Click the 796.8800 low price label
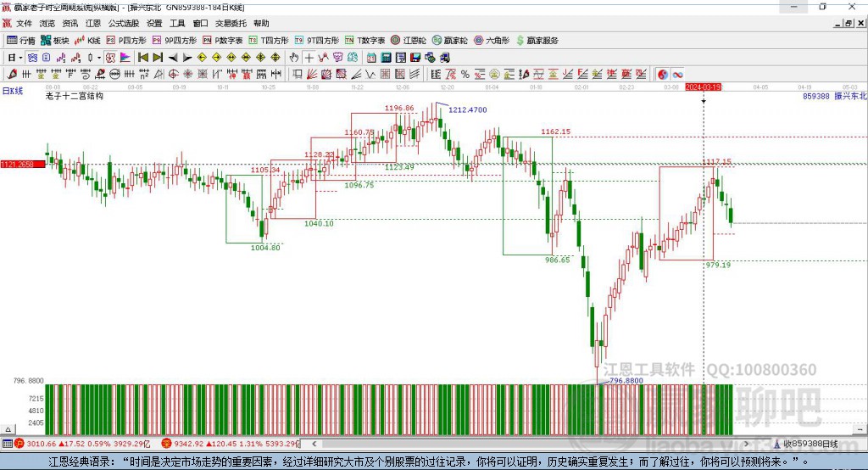The image size is (868, 470). pyautogui.click(x=626, y=381)
